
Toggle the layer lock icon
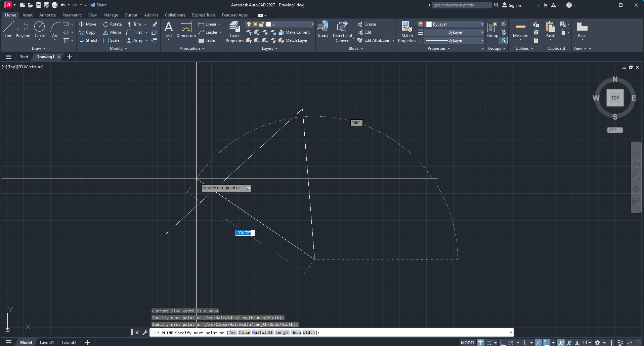(x=262, y=24)
